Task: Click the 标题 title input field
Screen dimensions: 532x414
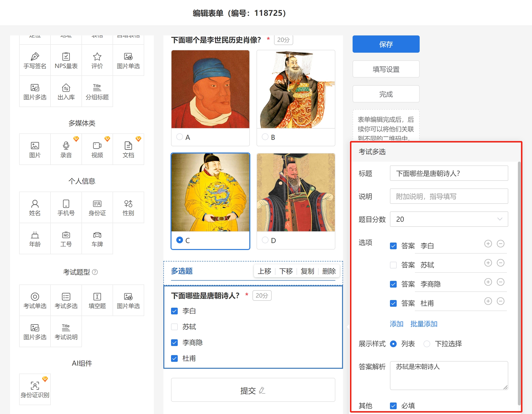Action: click(449, 173)
